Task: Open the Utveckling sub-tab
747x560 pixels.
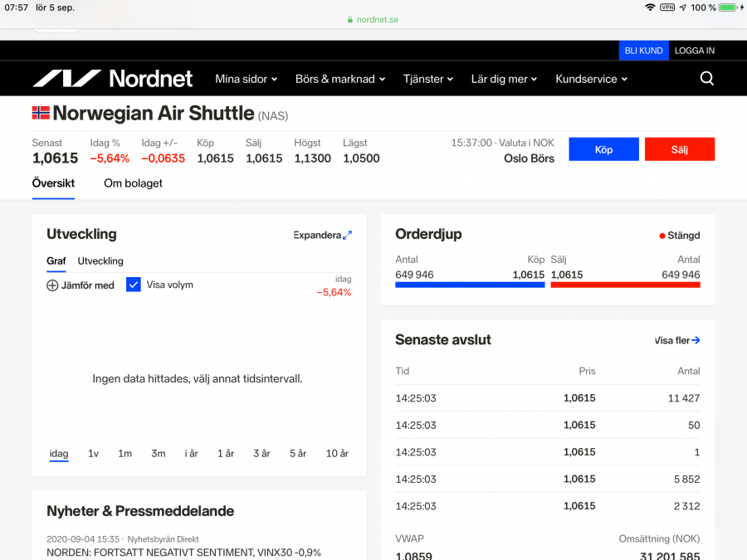Action: pyautogui.click(x=100, y=261)
